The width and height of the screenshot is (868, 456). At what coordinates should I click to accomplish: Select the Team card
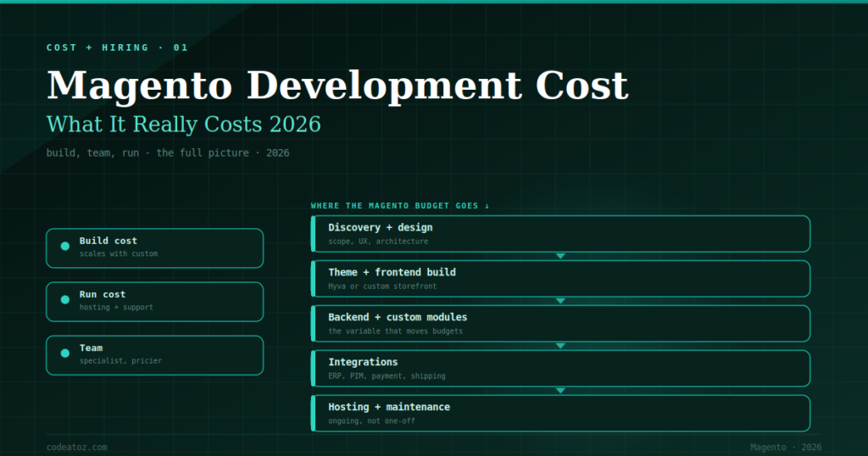click(155, 355)
